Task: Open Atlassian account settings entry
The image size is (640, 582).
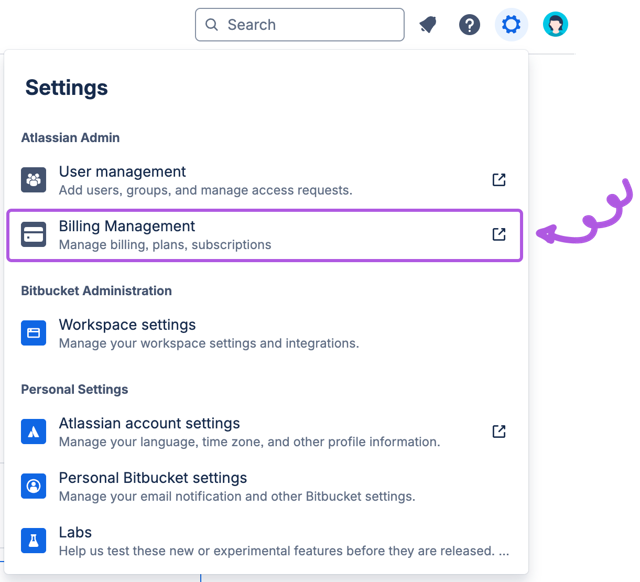Action: pyautogui.click(x=264, y=432)
